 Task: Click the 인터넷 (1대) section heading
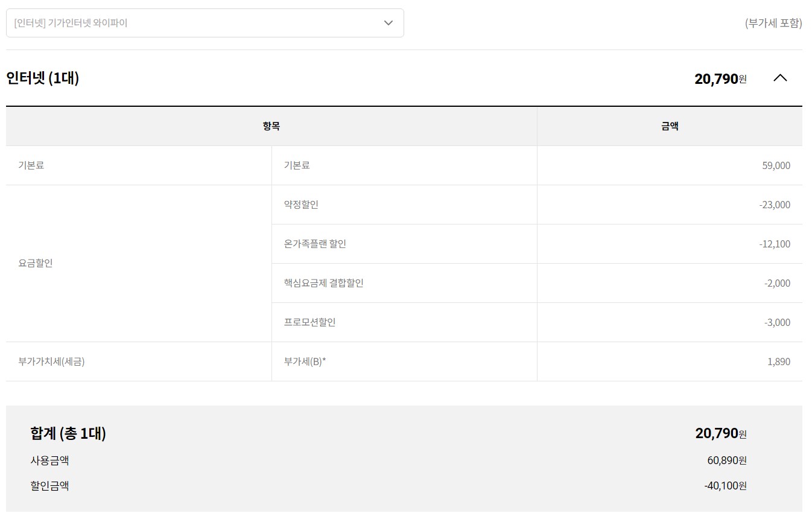[x=43, y=78]
